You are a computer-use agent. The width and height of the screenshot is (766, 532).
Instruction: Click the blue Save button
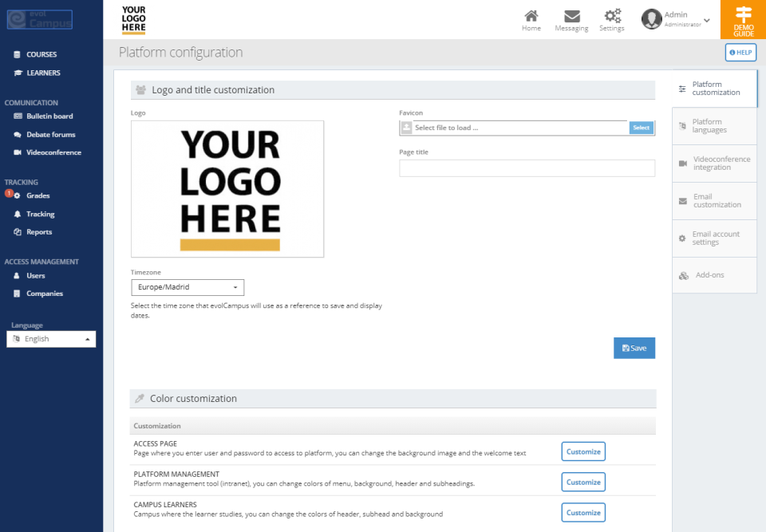(634, 349)
